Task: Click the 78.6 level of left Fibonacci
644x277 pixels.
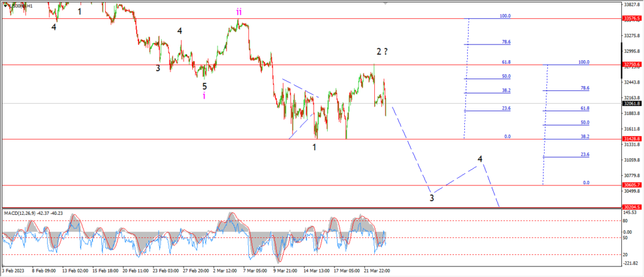Action: (506, 42)
